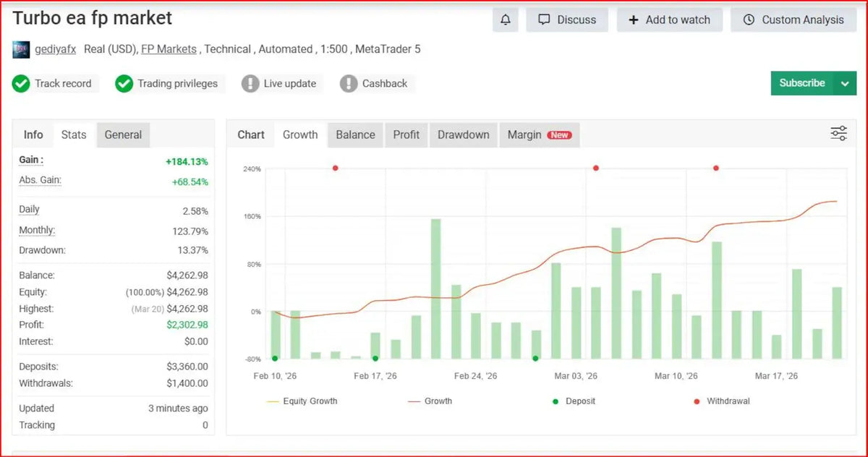Viewport: 868px width, 457px height.
Task: Click the +184.13% gain value
Action: [x=187, y=162]
